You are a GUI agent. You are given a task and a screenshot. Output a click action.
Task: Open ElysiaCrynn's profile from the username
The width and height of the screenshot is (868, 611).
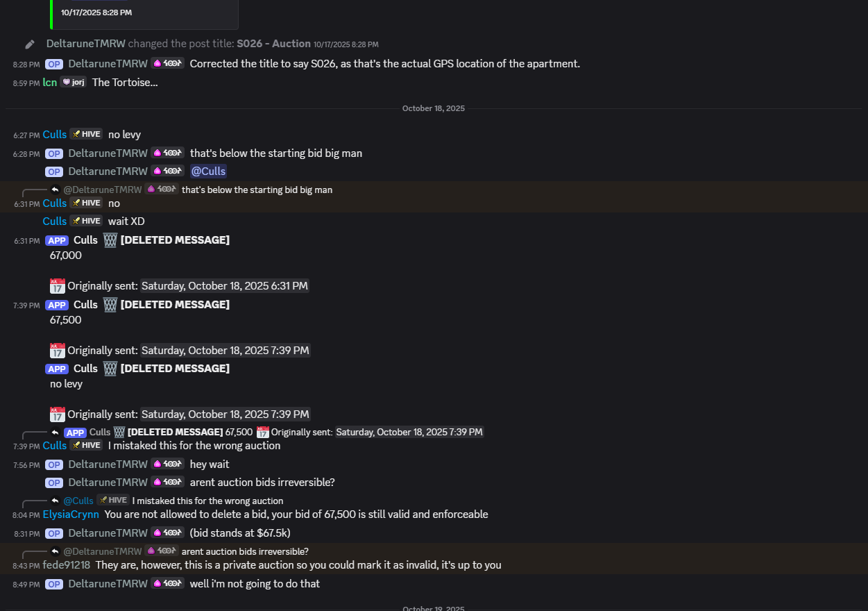tap(71, 514)
